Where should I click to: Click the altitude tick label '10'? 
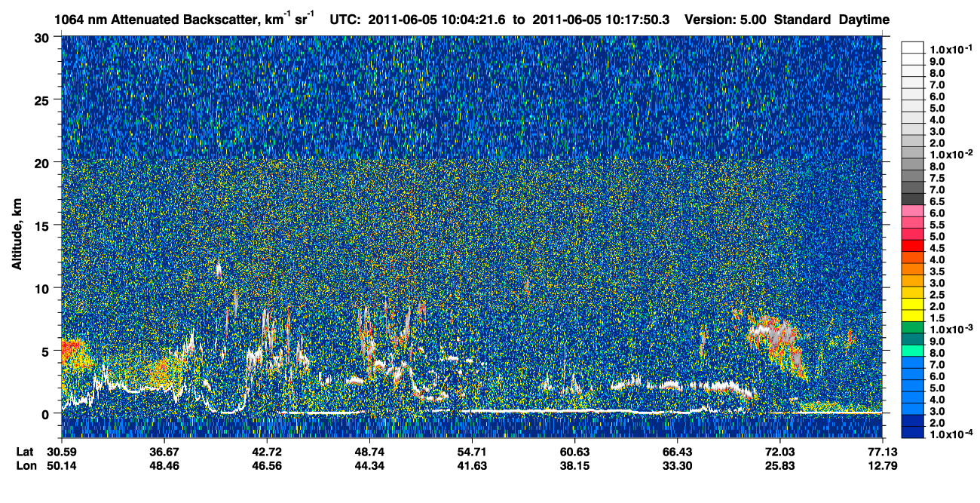(x=44, y=288)
